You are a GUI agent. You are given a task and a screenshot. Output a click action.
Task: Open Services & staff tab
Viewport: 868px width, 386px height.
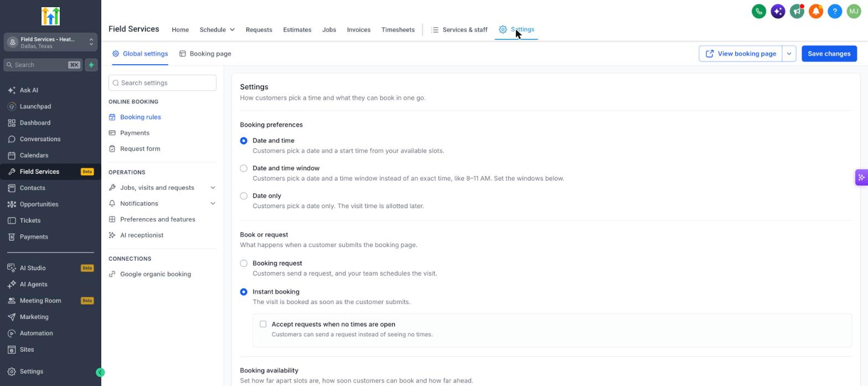coord(459,29)
